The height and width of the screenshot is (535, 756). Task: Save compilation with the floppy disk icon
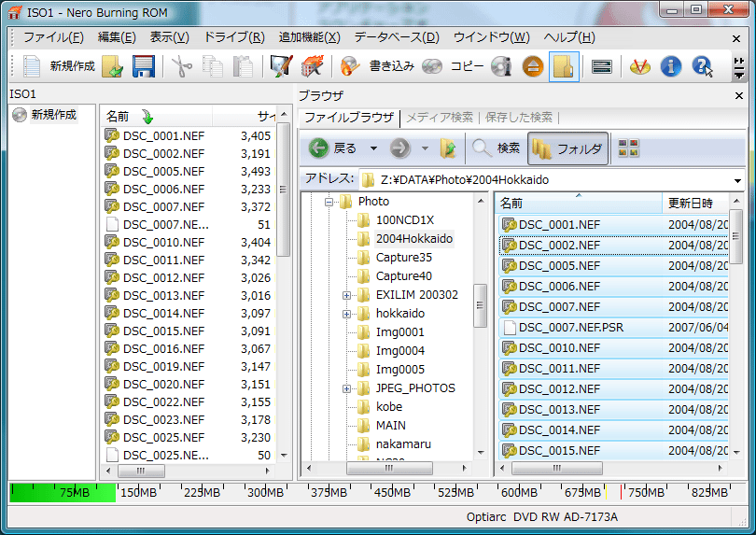tap(144, 66)
